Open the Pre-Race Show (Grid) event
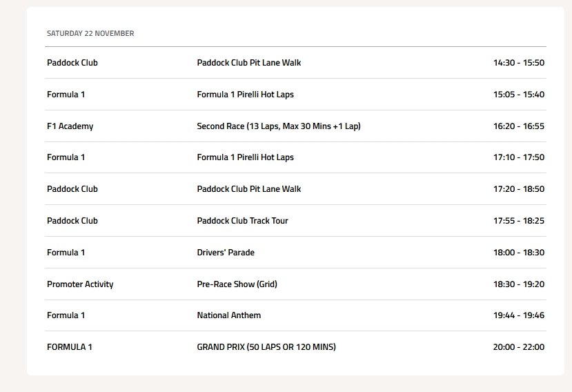This screenshot has width=572, height=392. 237,284
